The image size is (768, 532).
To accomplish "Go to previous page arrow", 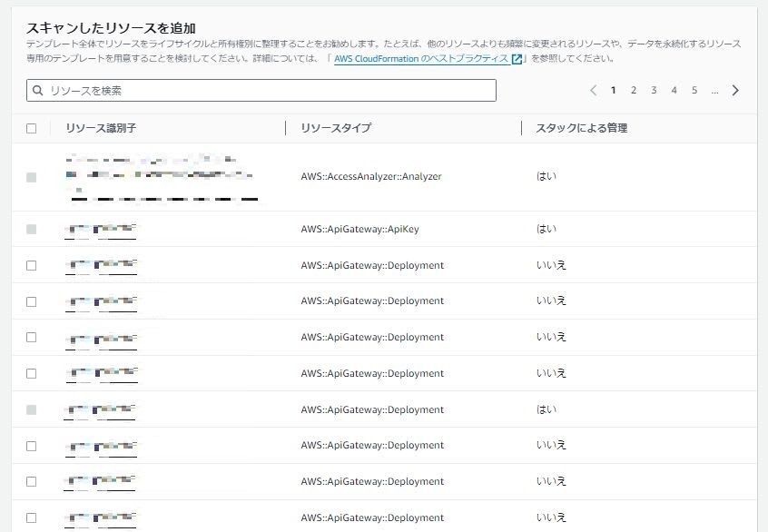I will pos(593,90).
